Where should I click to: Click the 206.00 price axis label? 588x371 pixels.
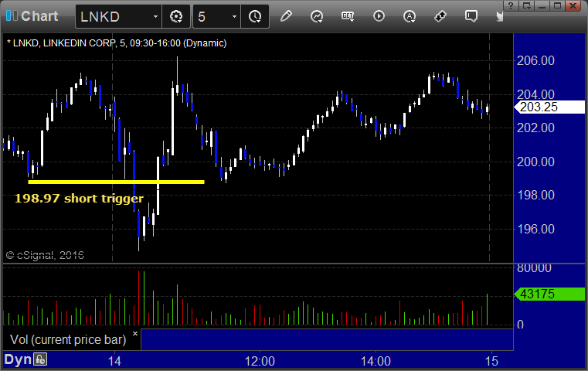tap(535, 60)
